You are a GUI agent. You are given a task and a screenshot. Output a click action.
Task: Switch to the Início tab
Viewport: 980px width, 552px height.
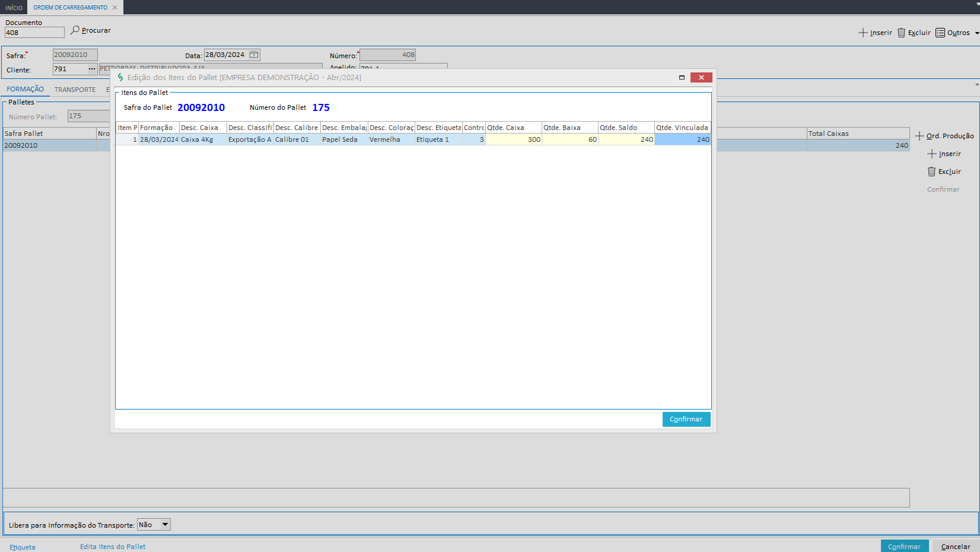pyautogui.click(x=14, y=8)
